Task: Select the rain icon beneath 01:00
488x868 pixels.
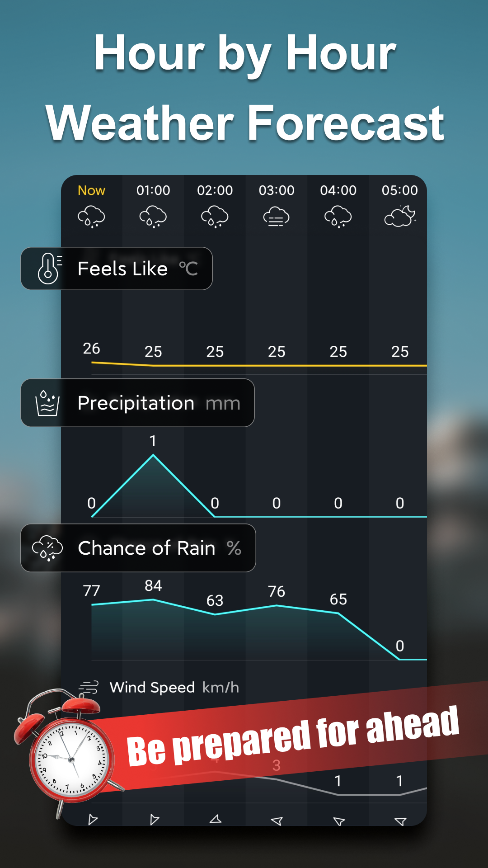Action: tap(153, 216)
